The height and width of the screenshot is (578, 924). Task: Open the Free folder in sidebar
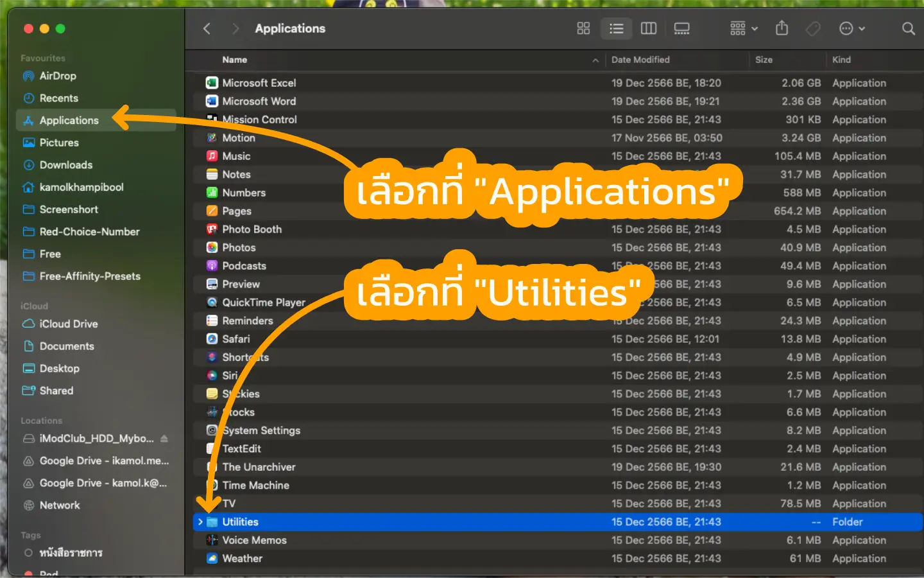click(x=96, y=254)
